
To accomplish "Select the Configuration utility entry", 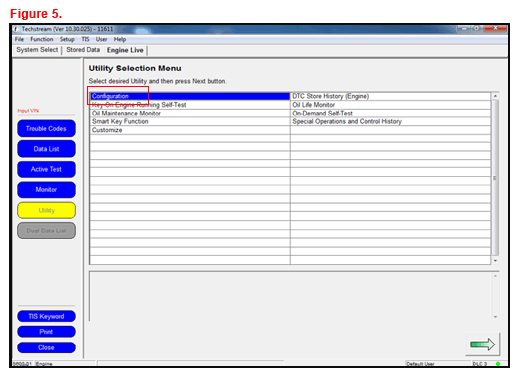I will tap(190, 96).
